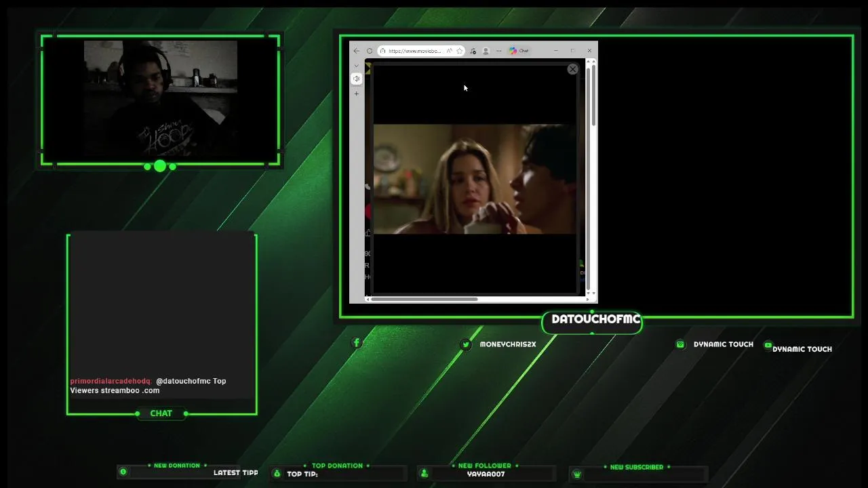Click the YouTube icon beside DYNAMIC TOUCH
Viewport: 868px width, 488px height.
click(768, 345)
